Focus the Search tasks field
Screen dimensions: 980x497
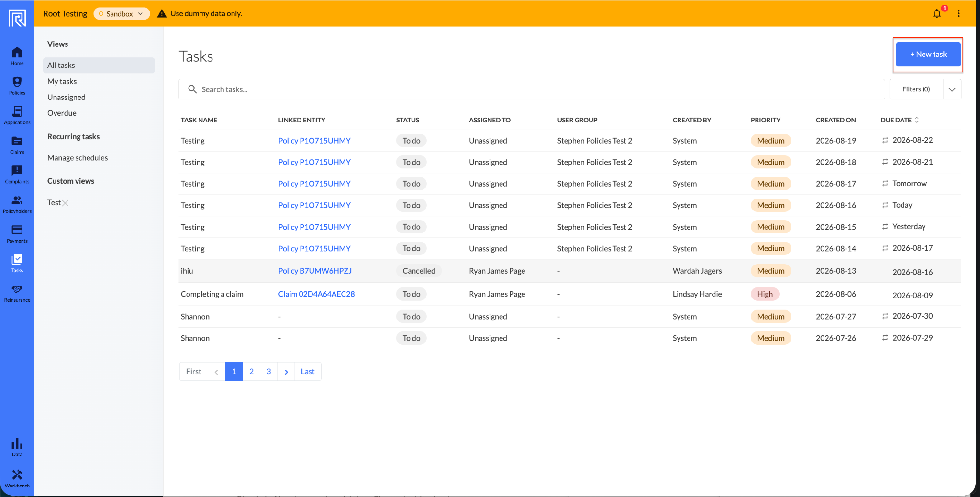pyautogui.click(x=531, y=89)
